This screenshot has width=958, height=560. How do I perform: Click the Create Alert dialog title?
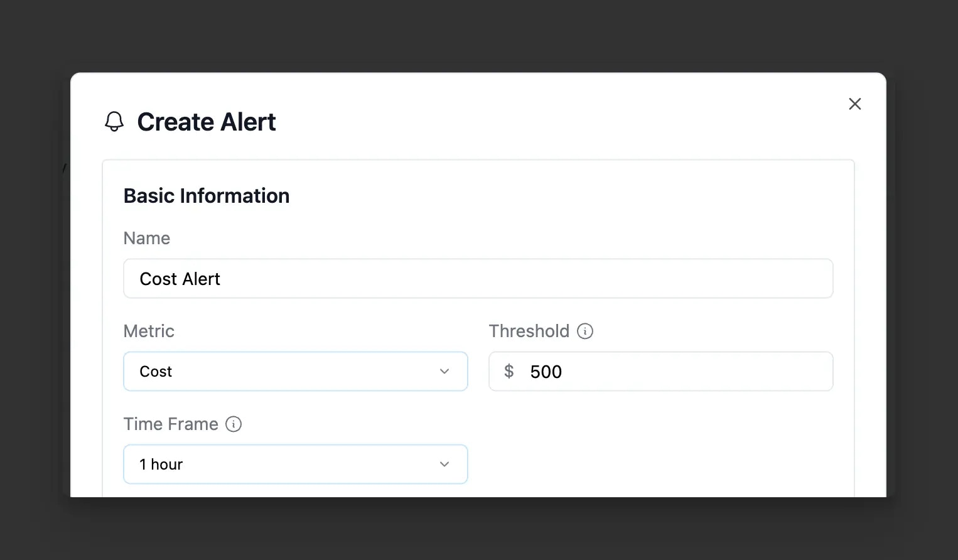(x=207, y=122)
